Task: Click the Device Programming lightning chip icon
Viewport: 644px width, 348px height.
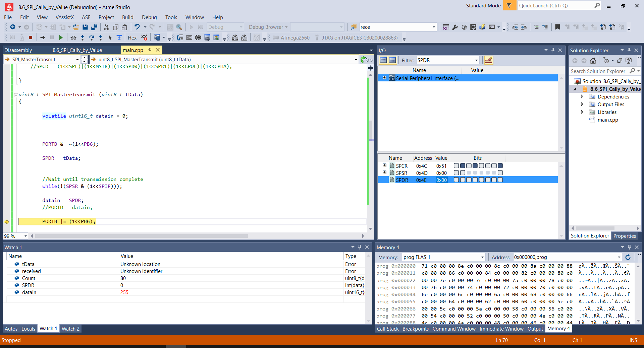Action: click(x=482, y=27)
